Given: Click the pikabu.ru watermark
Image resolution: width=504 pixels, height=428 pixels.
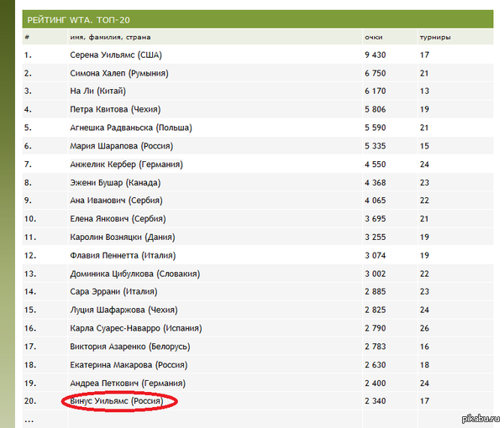Looking at the screenshot, I should (478, 417).
